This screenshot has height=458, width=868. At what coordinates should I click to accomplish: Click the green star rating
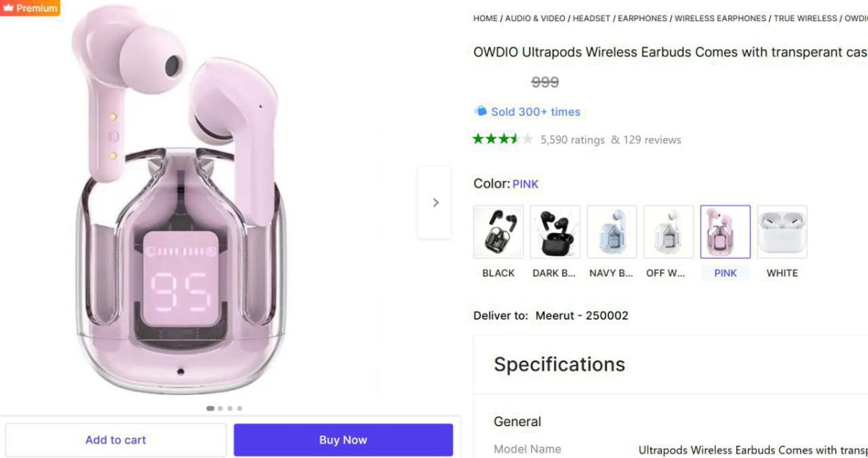tap(502, 139)
